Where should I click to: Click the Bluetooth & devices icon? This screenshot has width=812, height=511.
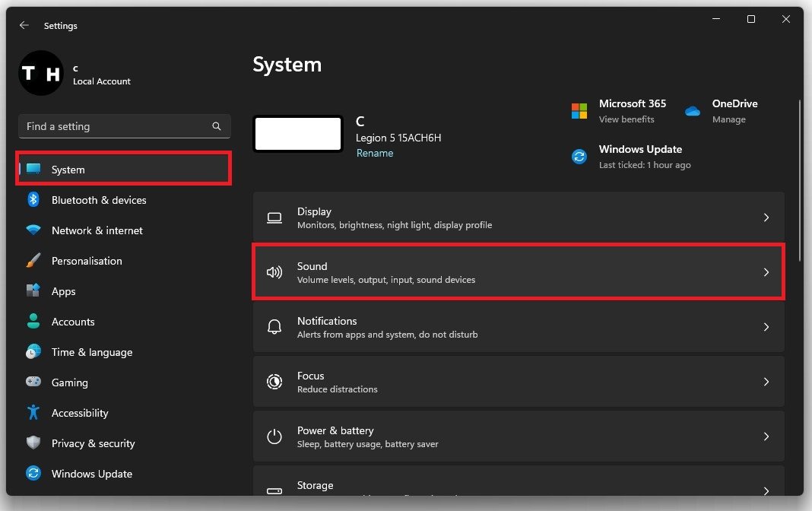[x=33, y=200]
